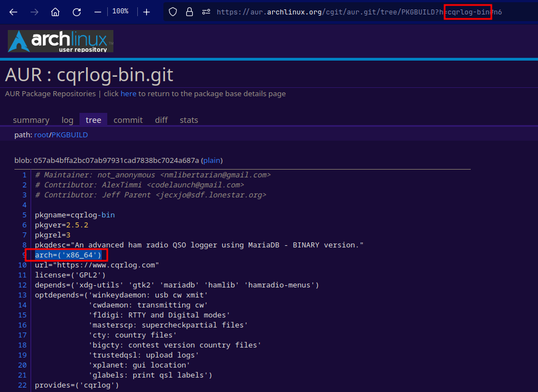The image size is (538, 392).
Task: Click the provides=('cqrlog') line
Action: (77, 385)
